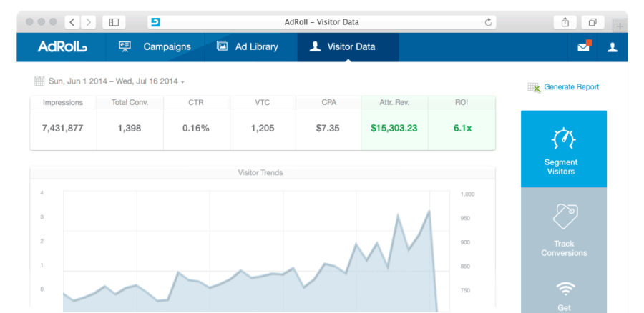Expand the date range dropdown

pyautogui.click(x=182, y=82)
